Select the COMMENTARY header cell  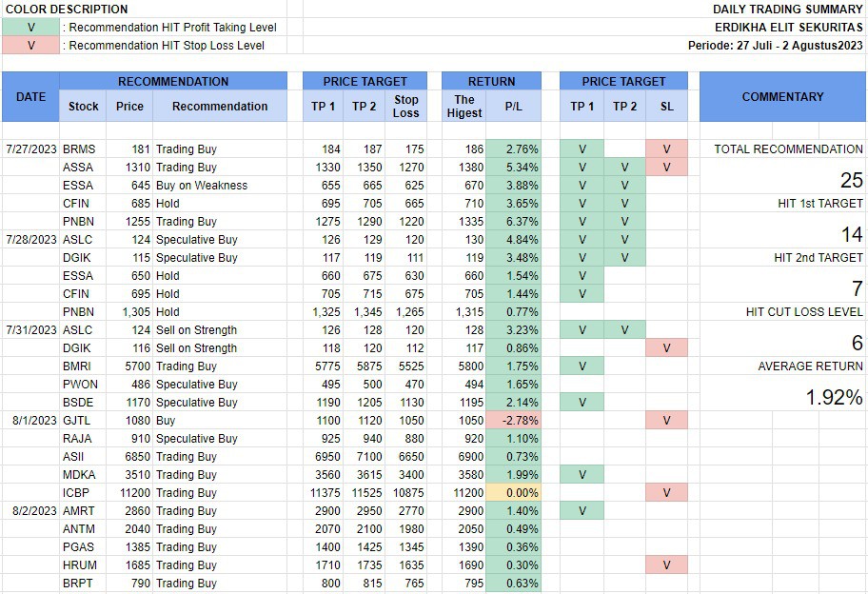[x=782, y=96]
